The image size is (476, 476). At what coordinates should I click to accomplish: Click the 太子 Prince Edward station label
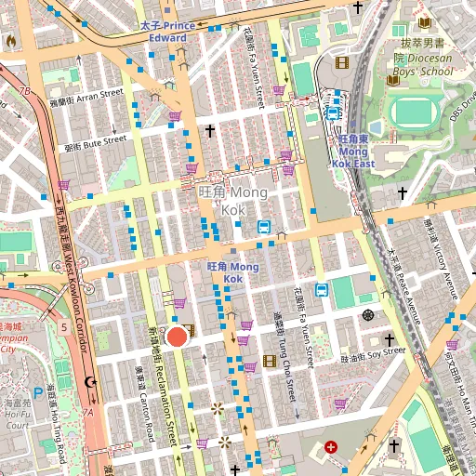tap(167, 32)
